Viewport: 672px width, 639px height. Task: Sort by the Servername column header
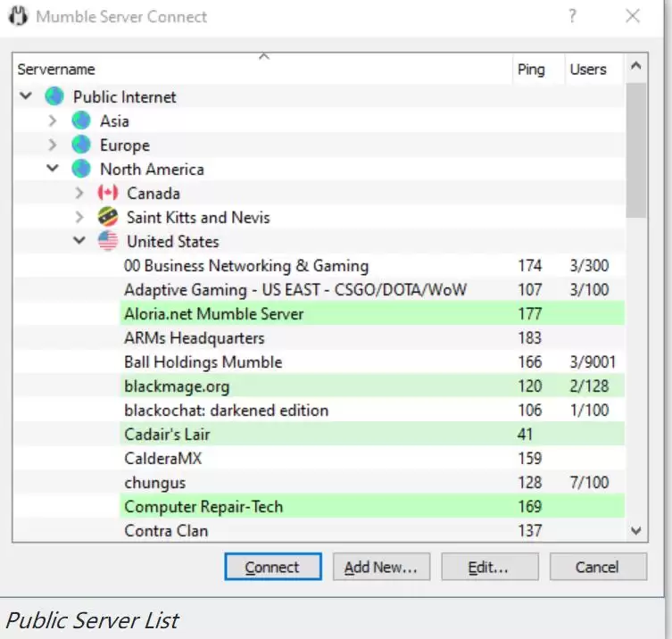pyautogui.click(x=262, y=69)
